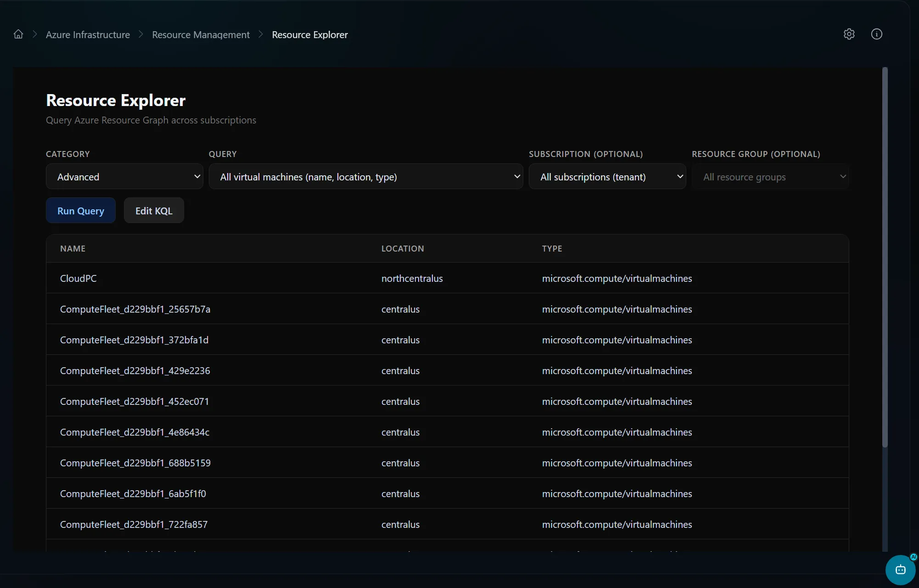Click type cell in the 722fa857 row
The height and width of the screenshot is (588, 919).
pyautogui.click(x=617, y=525)
